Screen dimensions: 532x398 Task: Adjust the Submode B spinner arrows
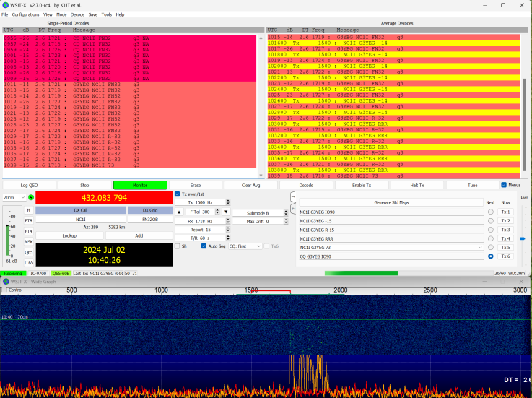click(286, 213)
